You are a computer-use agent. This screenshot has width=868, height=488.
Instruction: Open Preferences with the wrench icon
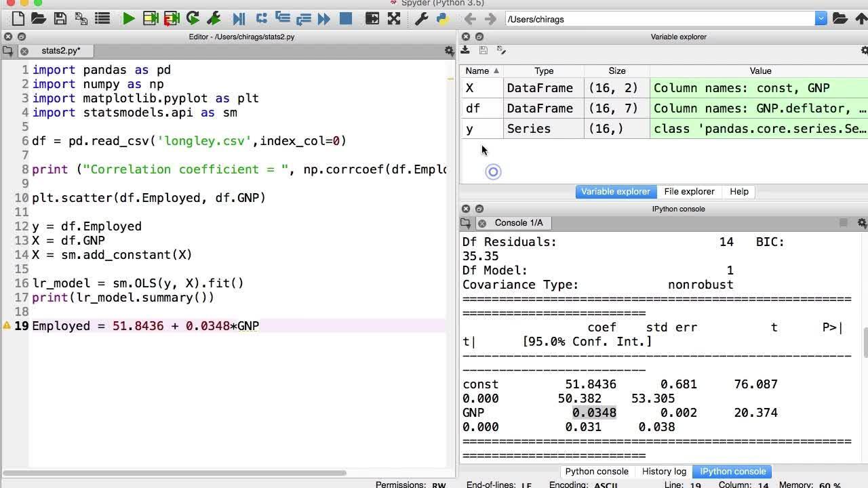pos(421,19)
